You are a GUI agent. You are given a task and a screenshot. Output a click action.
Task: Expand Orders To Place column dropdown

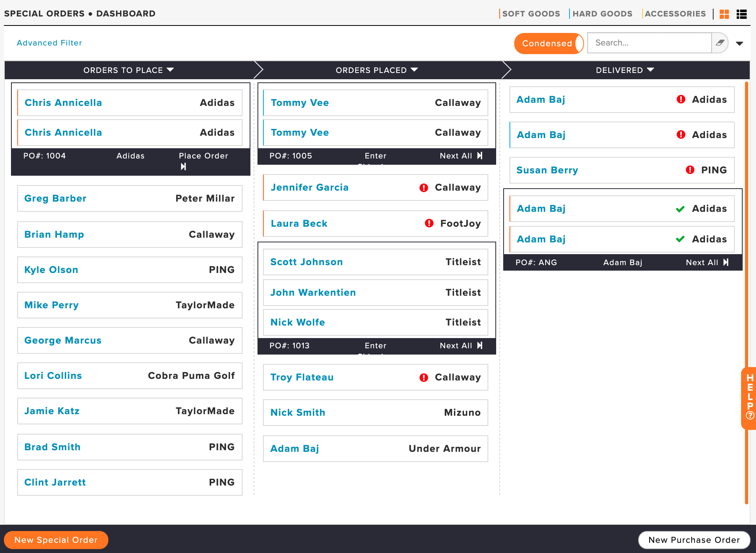click(170, 70)
